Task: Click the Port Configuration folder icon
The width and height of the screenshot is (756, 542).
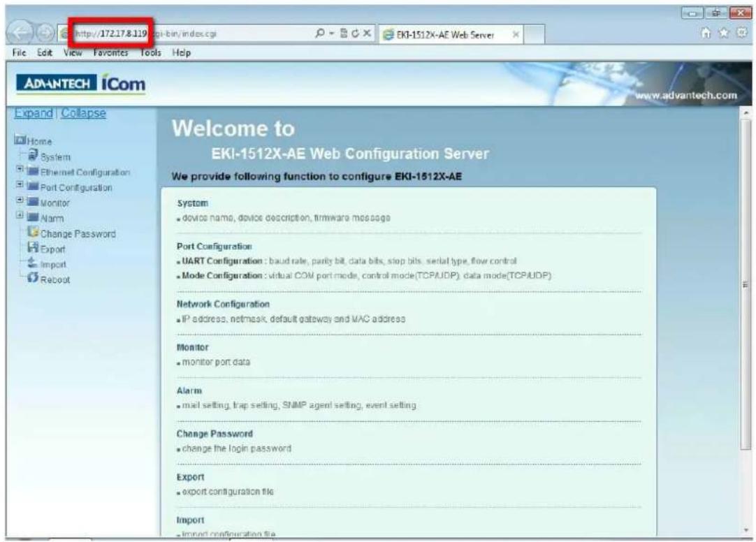Action: point(33,186)
